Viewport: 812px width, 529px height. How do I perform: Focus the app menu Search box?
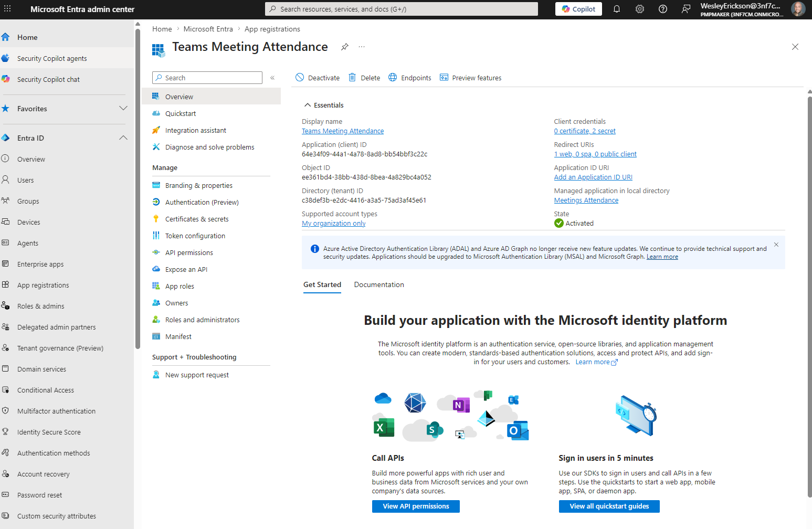[x=207, y=78]
